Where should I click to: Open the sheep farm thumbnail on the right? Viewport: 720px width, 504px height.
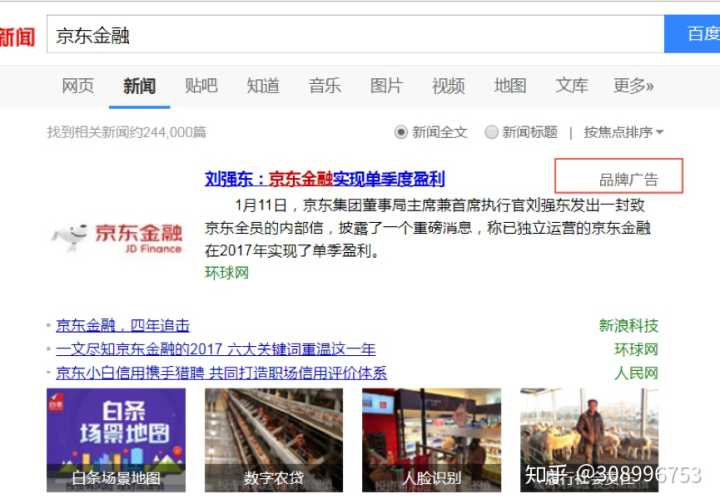[589, 440]
